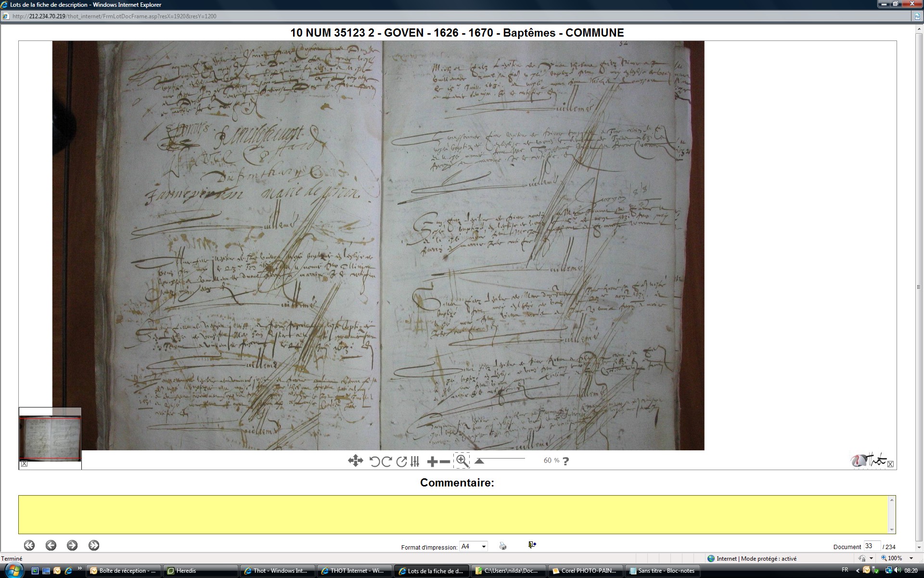Image resolution: width=924 pixels, height=578 pixels.
Task: Zoom out with minus icon
Action: [x=445, y=461]
